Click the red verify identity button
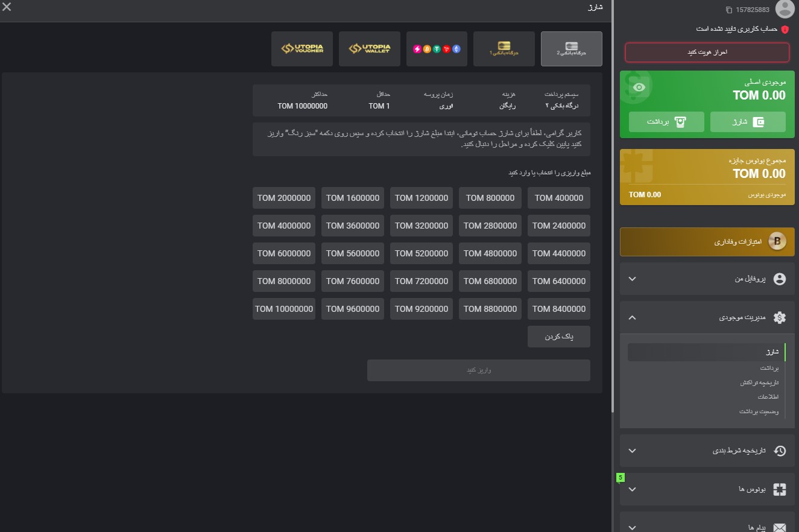 pyautogui.click(x=707, y=52)
